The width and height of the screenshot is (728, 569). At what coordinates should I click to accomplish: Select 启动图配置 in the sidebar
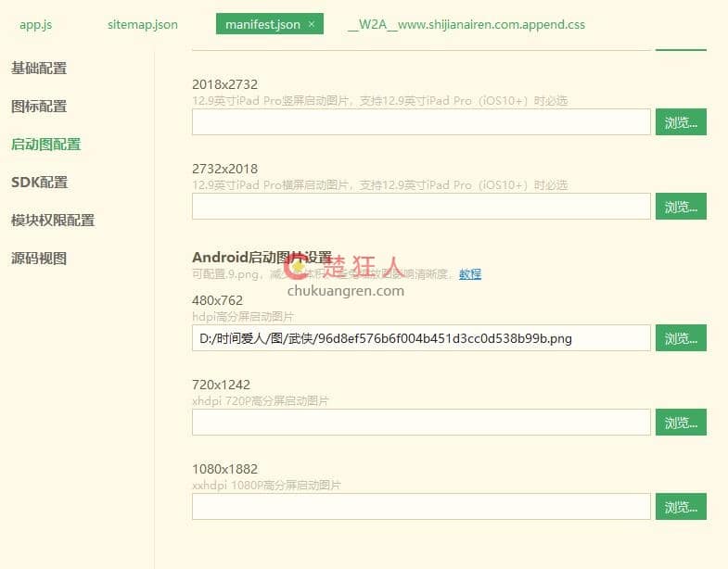click(x=46, y=145)
